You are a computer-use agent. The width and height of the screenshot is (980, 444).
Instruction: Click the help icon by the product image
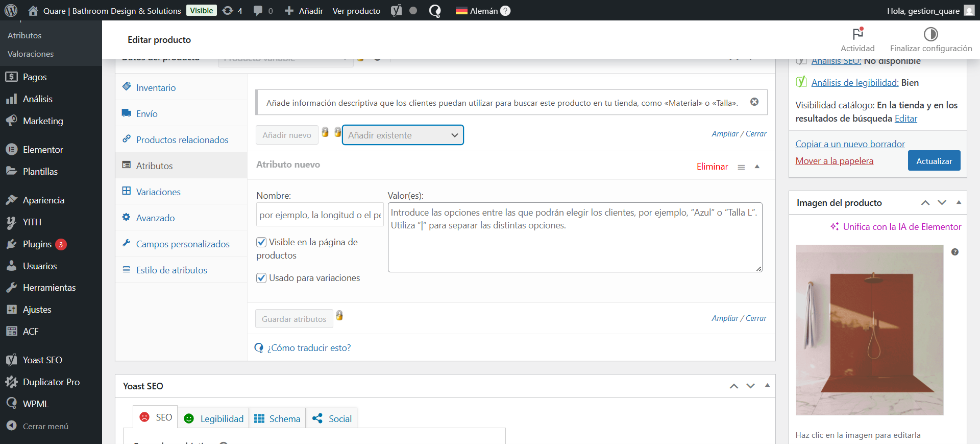tap(955, 252)
